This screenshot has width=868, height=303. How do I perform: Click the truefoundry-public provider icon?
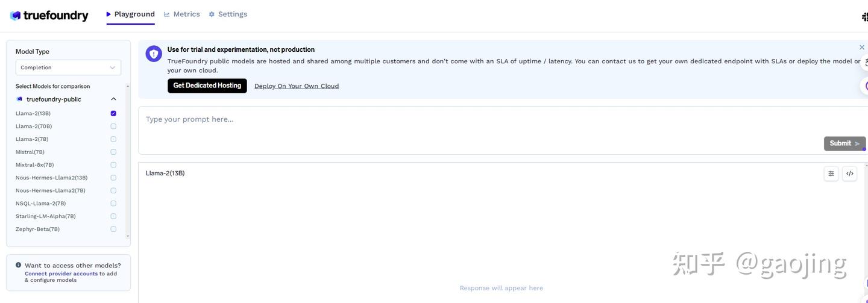click(x=20, y=99)
